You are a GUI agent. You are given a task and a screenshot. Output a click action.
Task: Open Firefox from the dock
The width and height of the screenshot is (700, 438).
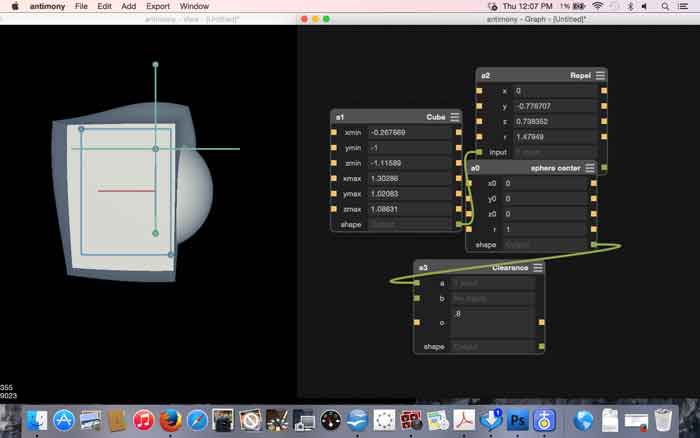click(171, 421)
